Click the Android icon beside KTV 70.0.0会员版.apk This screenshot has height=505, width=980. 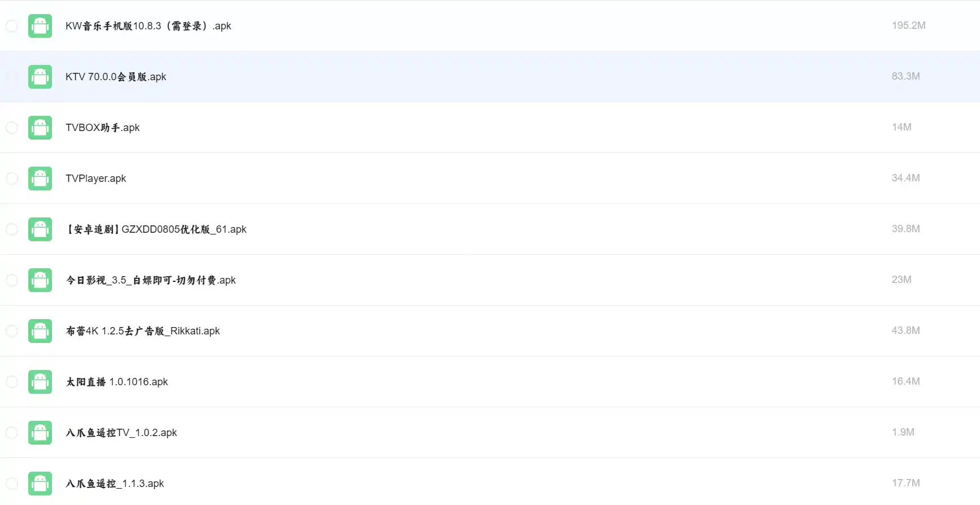coord(40,77)
